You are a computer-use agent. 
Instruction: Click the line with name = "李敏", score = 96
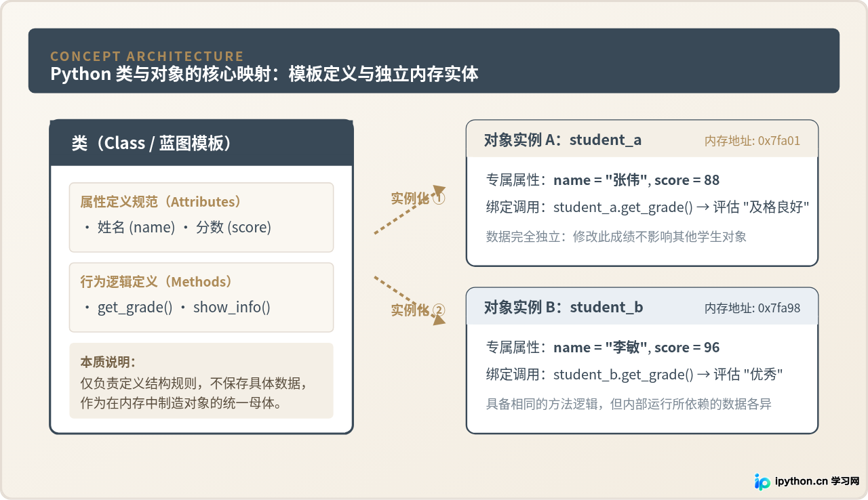603,348
